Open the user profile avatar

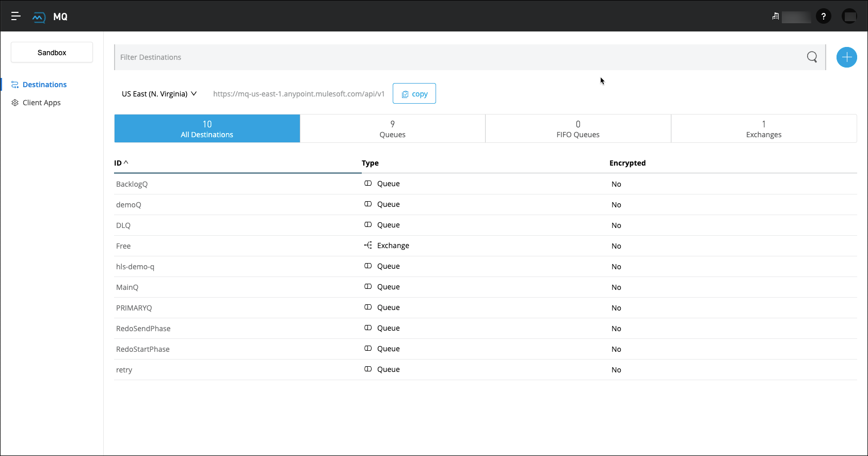pos(849,17)
